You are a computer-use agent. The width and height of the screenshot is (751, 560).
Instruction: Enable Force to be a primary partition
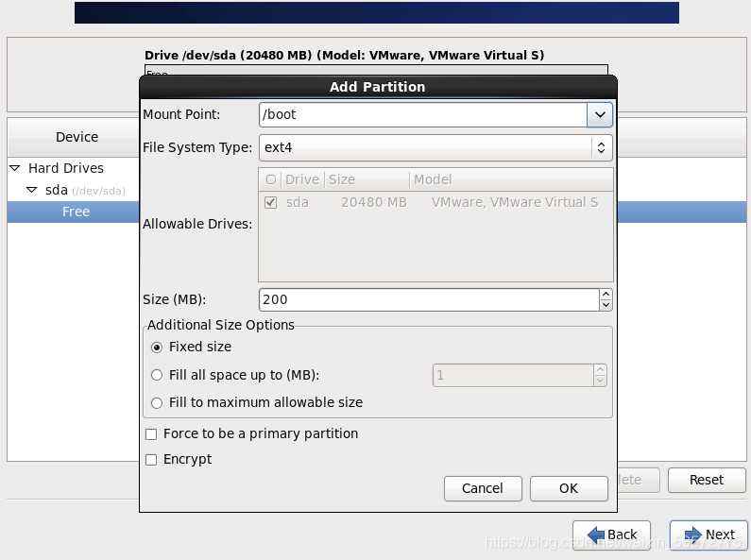point(151,434)
